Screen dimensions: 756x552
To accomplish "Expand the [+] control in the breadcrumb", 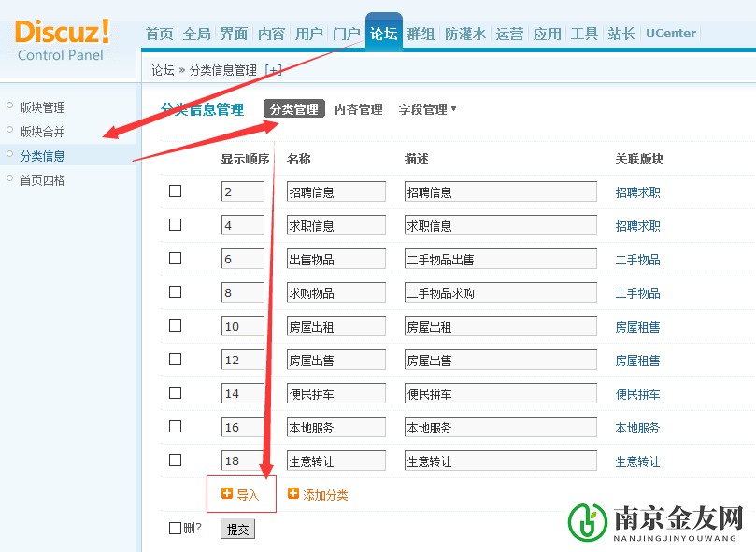I will pyautogui.click(x=274, y=68).
